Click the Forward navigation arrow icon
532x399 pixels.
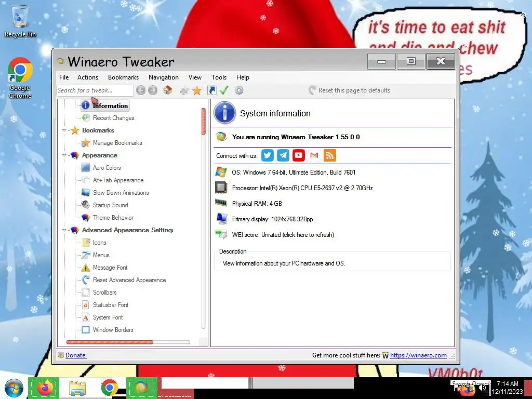coord(153,90)
